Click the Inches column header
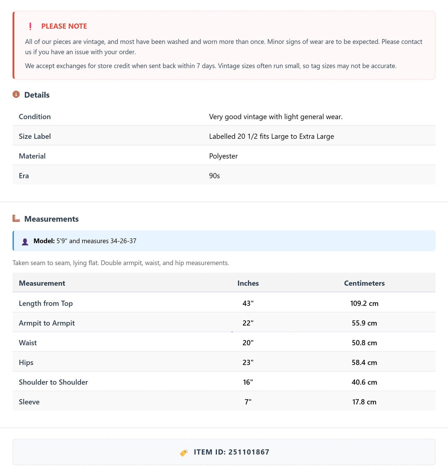The image size is (448, 476). pos(248,283)
